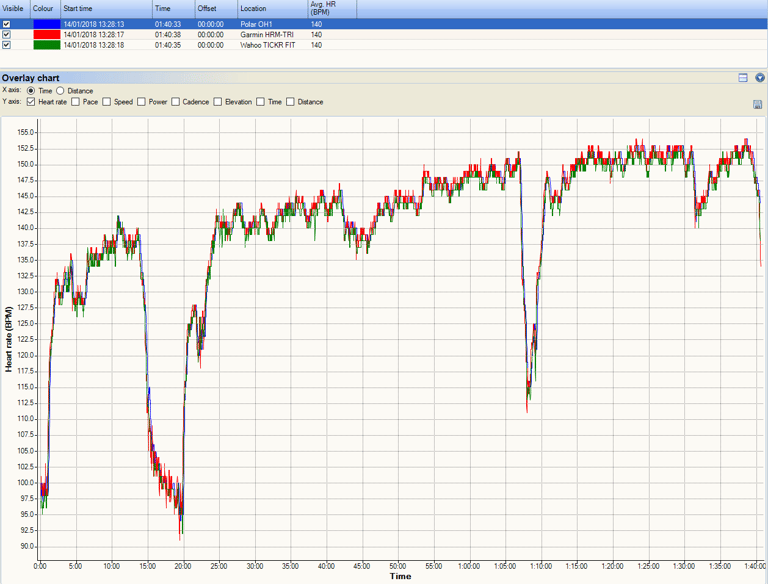Select the Wahoo TICKR FIT row
The image size is (768, 584).
(384, 45)
